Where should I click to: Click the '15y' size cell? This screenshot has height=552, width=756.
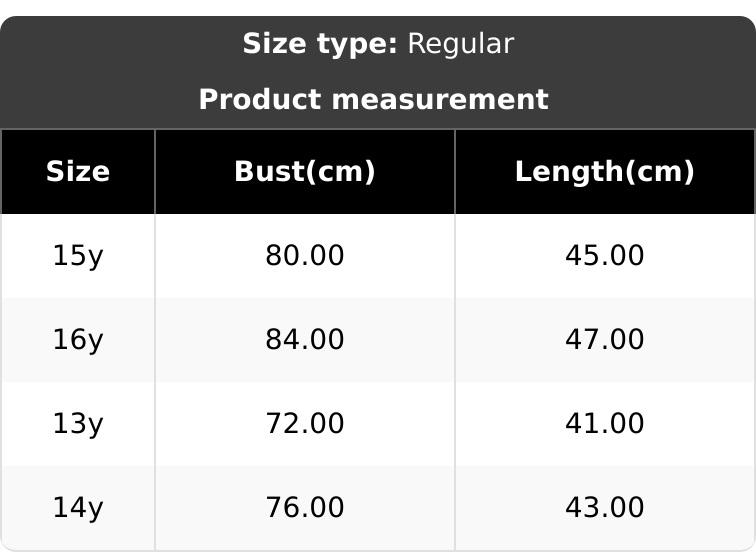(78, 256)
